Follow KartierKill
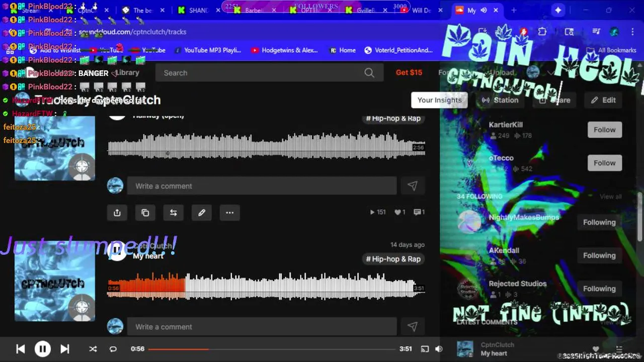644x362 pixels. pos(605,130)
